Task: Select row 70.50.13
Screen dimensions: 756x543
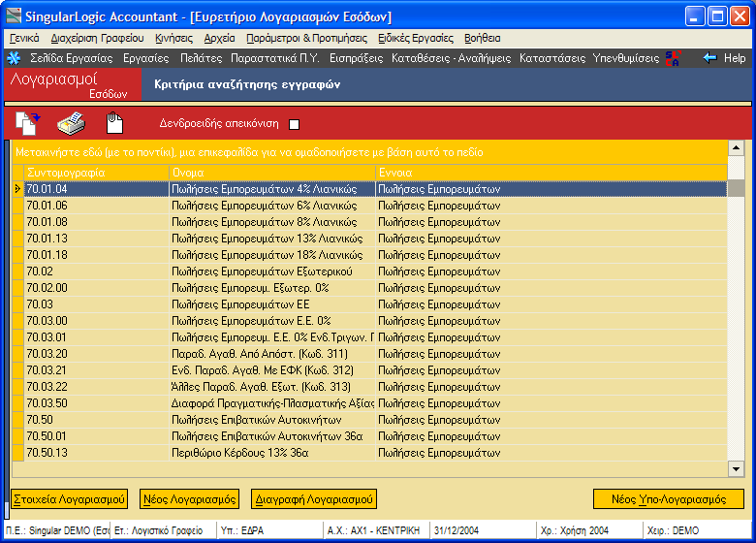Action: [370, 453]
